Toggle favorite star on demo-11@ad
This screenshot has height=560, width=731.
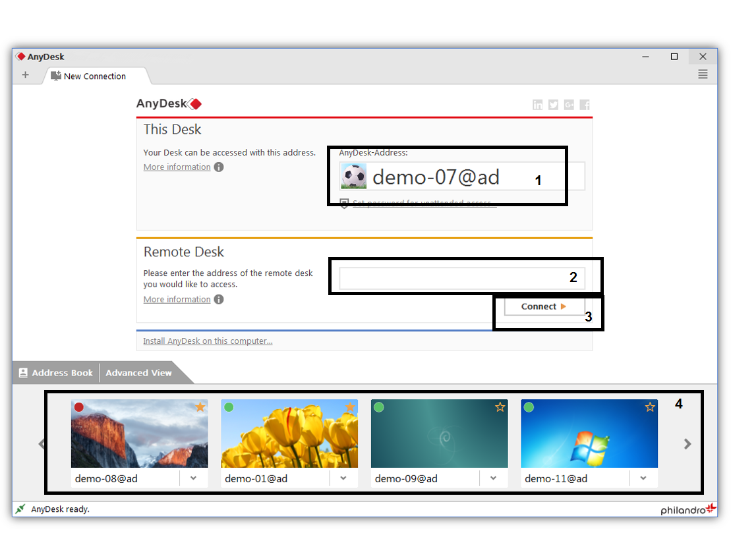tap(650, 407)
